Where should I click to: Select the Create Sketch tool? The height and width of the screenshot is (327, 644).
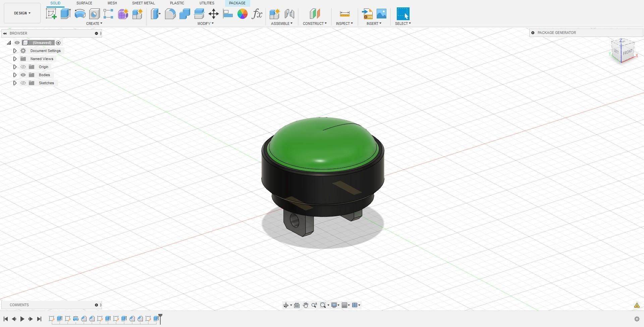click(51, 14)
